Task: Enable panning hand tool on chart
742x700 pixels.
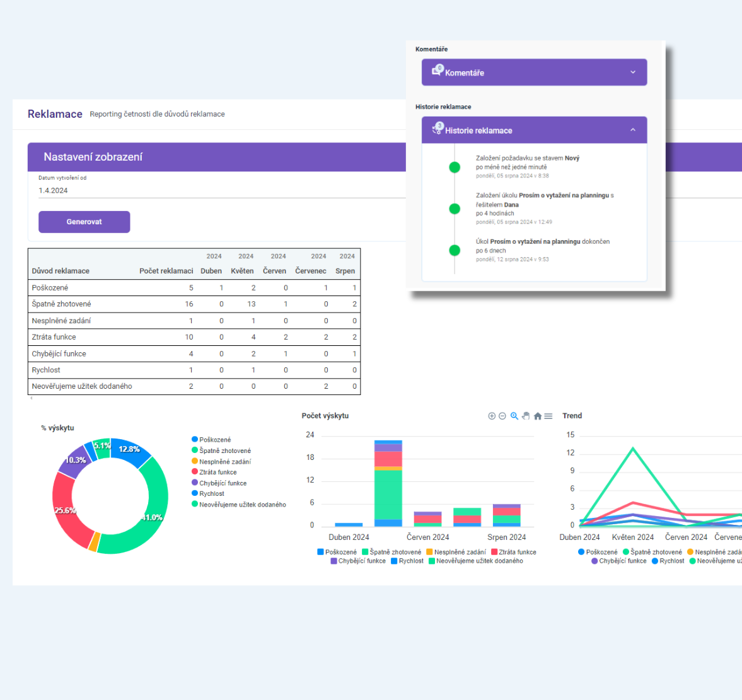Action: click(526, 416)
